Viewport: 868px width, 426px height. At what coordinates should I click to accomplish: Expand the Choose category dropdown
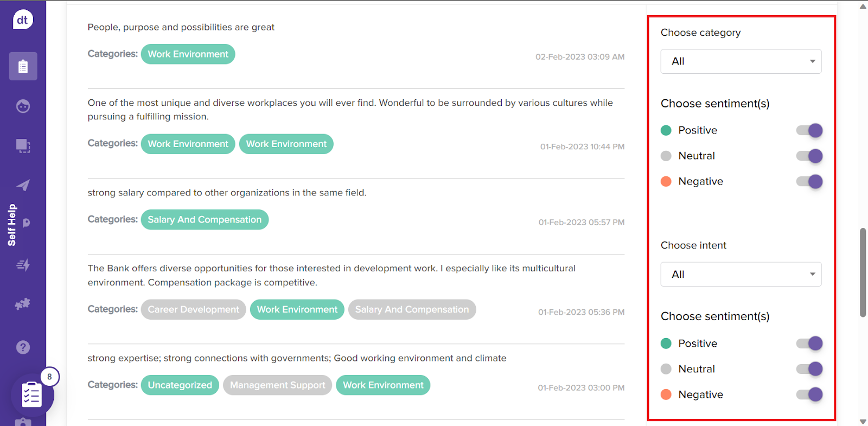tap(741, 61)
